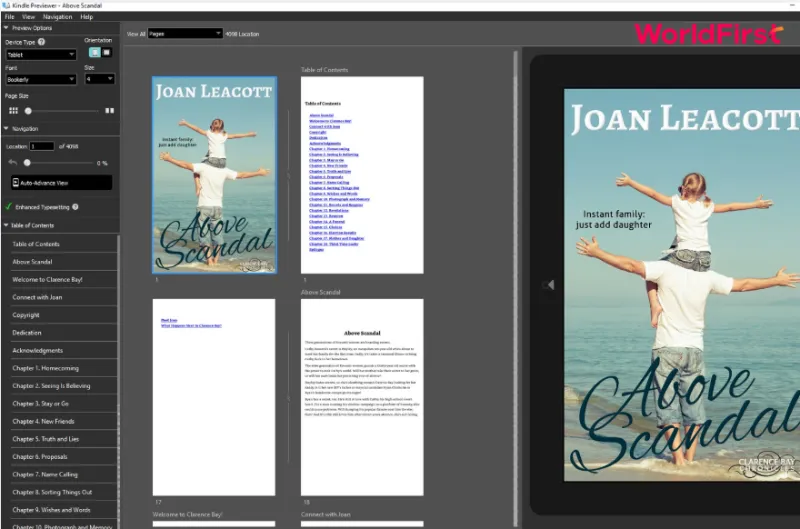
Task: Open the font Size dropdown
Action: tap(99, 79)
